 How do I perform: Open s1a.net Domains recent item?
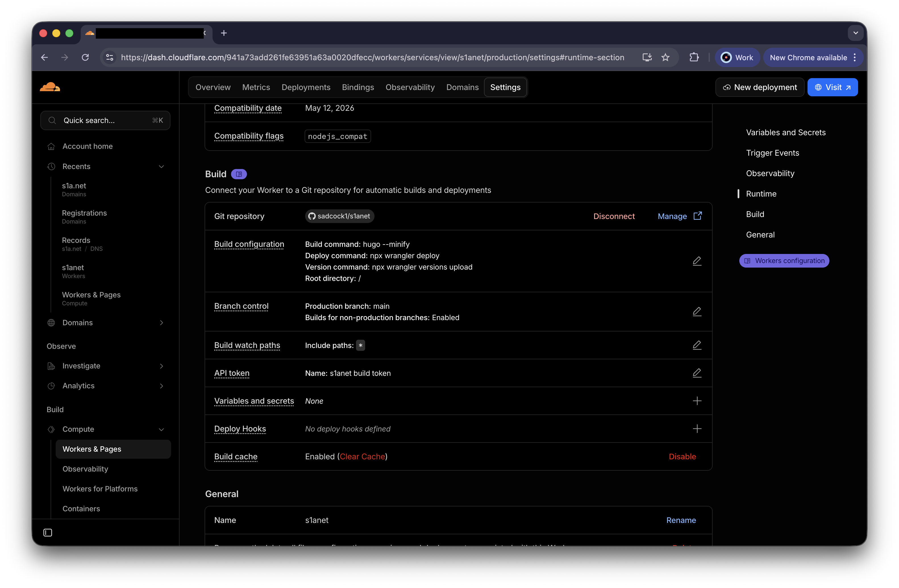click(74, 189)
